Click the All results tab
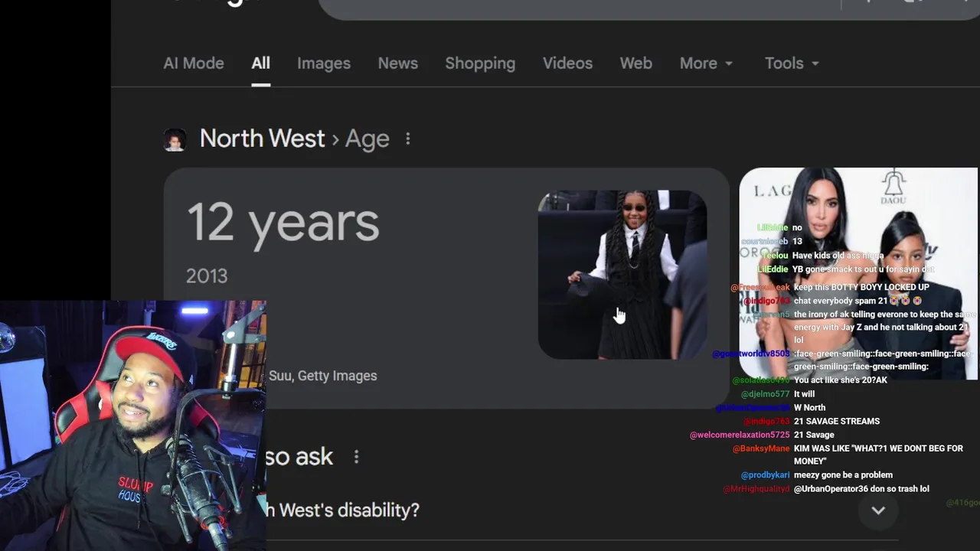 [260, 64]
